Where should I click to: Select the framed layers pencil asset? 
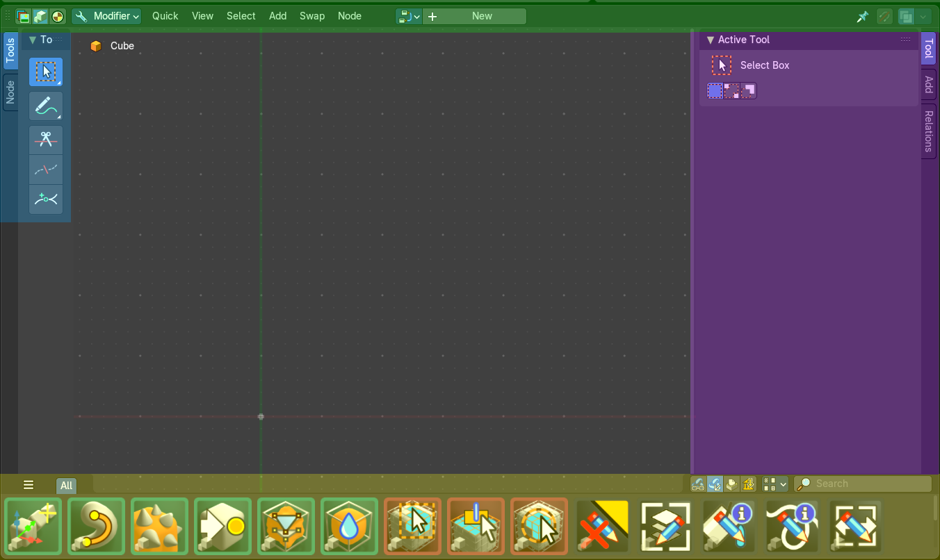tap(666, 527)
